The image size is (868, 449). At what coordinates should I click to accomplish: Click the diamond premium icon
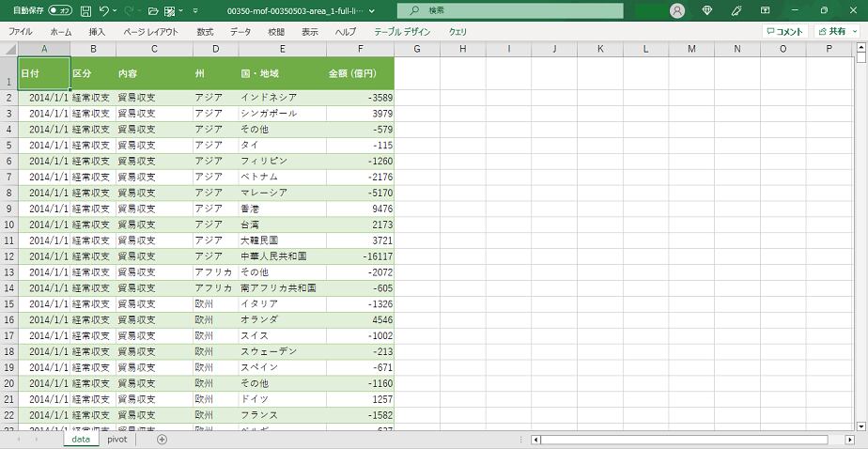click(x=707, y=10)
